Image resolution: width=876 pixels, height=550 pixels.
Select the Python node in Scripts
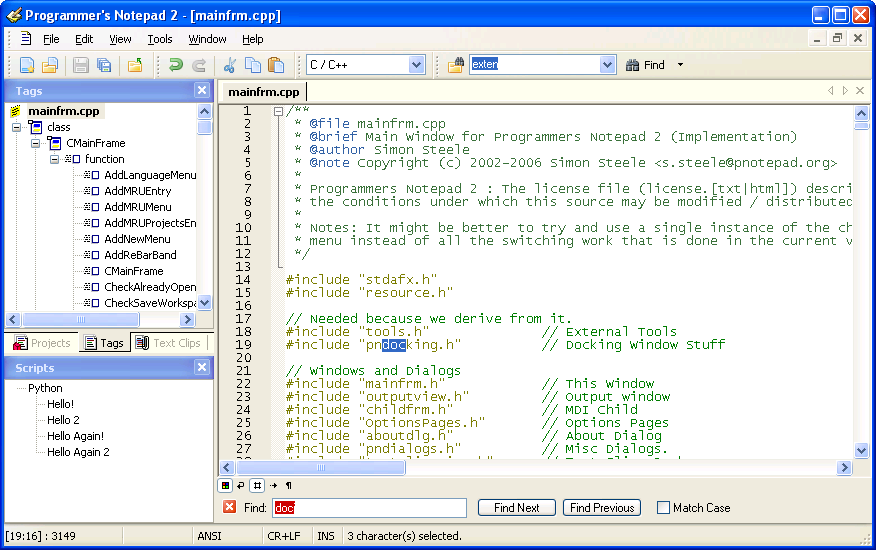(45, 388)
